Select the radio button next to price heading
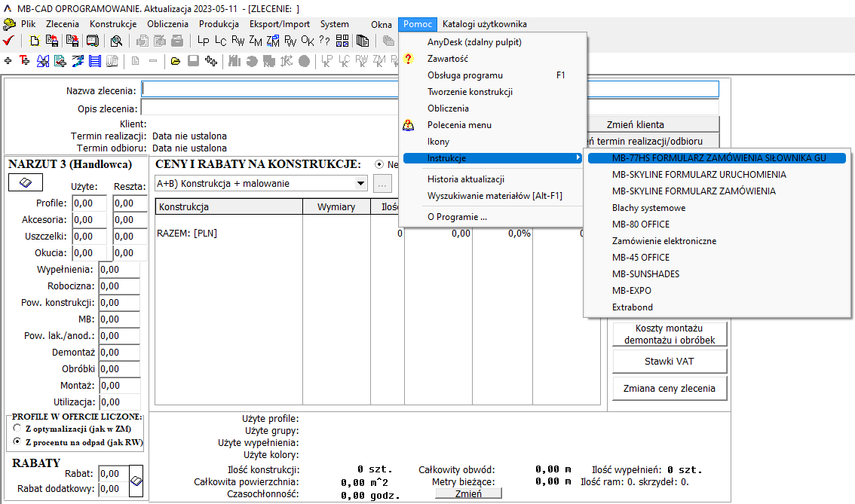Screen dimensions: 855x504 (x=379, y=165)
